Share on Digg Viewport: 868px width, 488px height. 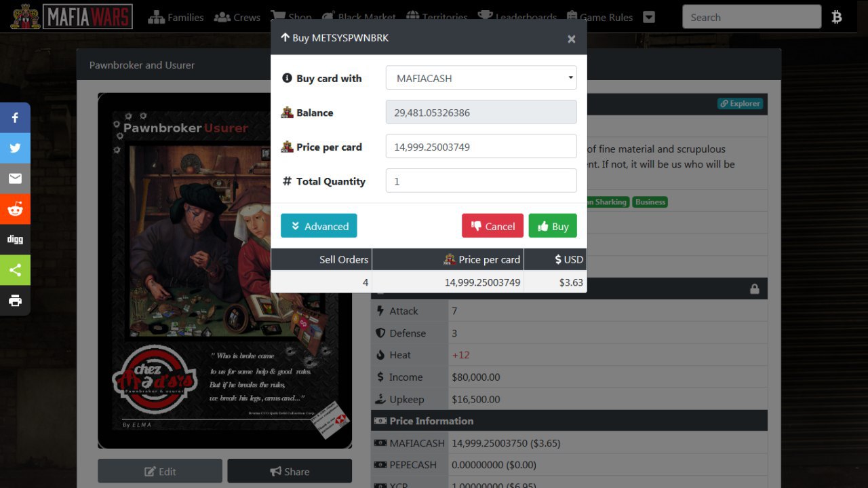pos(15,240)
